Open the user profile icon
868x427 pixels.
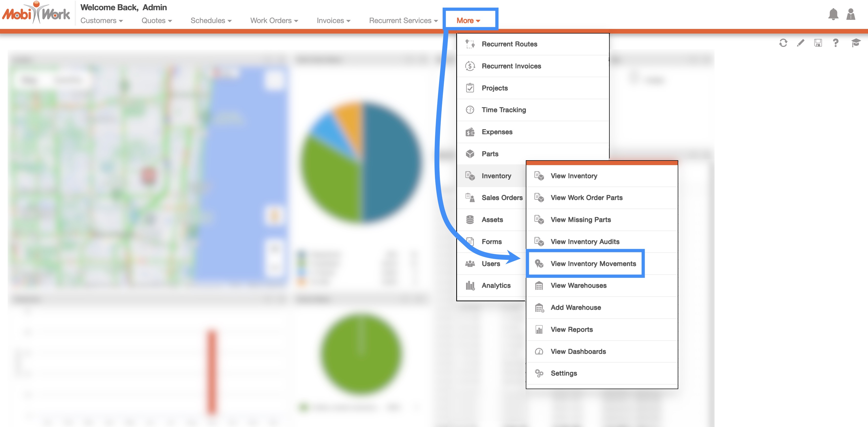(x=851, y=14)
